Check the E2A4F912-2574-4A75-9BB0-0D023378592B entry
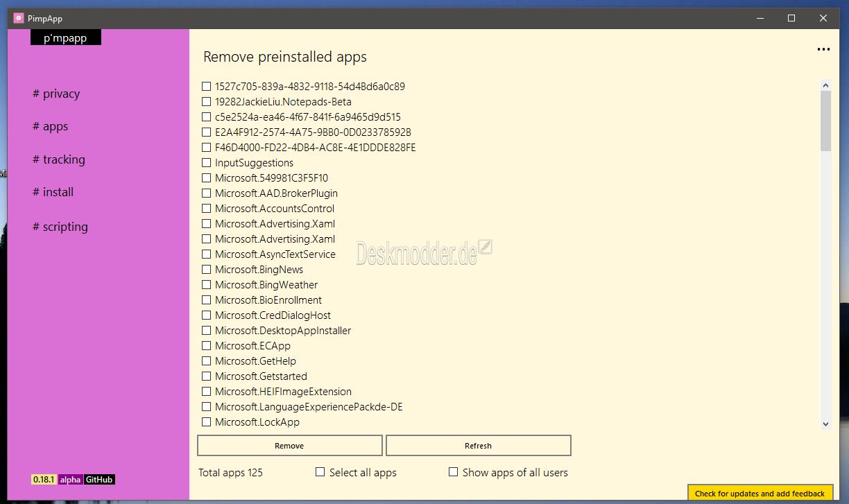 point(206,132)
